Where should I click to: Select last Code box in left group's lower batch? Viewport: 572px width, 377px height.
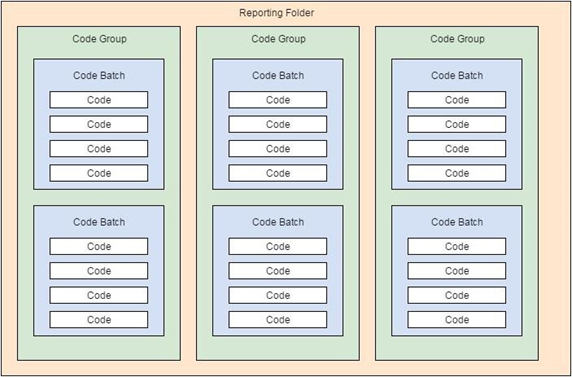99,320
